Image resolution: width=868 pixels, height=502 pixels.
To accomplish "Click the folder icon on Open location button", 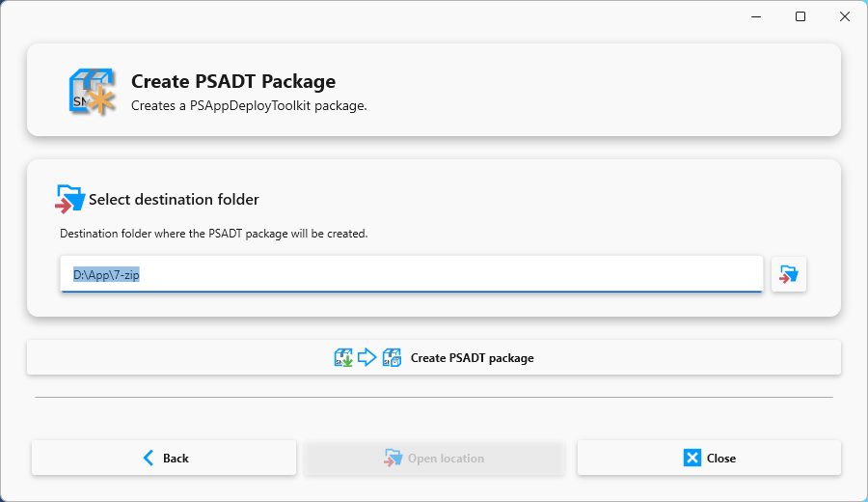I will pyautogui.click(x=393, y=458).
